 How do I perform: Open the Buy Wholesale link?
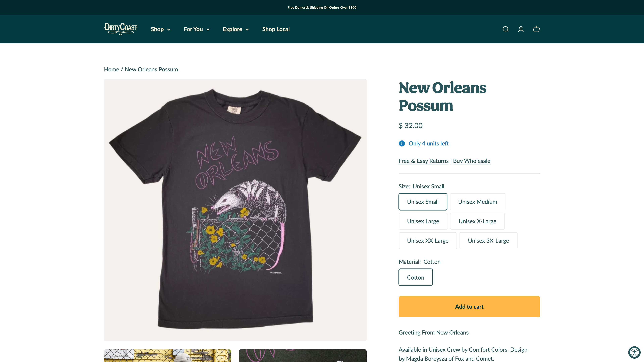pyautogui.click(x=471, y=161)
